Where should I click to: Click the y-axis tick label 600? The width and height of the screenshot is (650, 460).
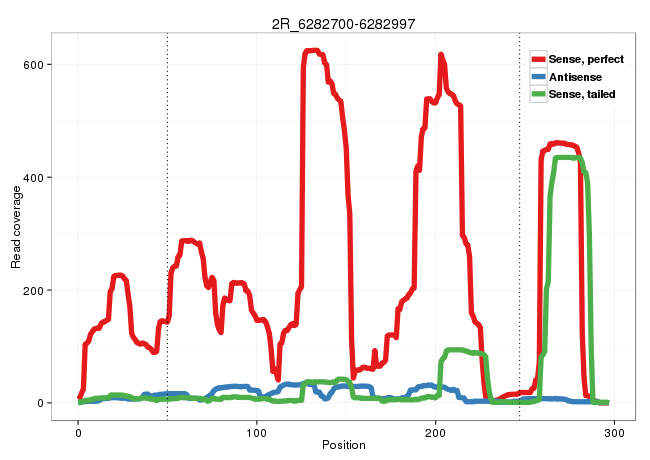click(x=38, y=64)
